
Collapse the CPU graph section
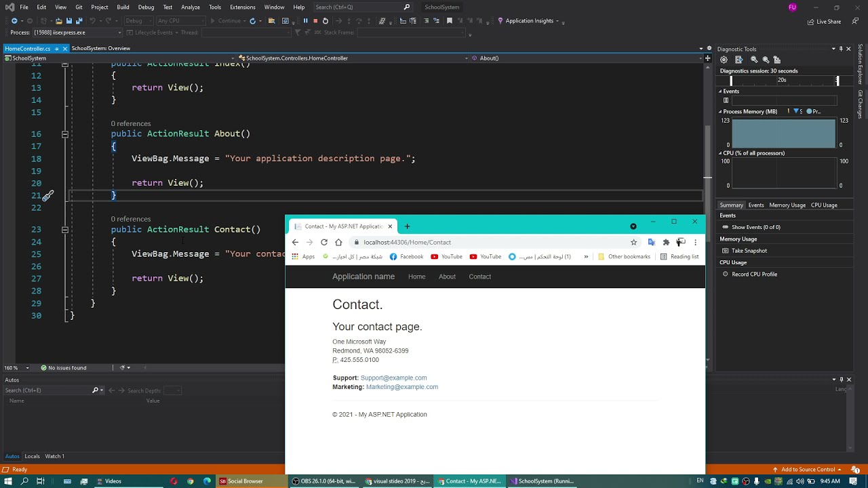(721, 153)
